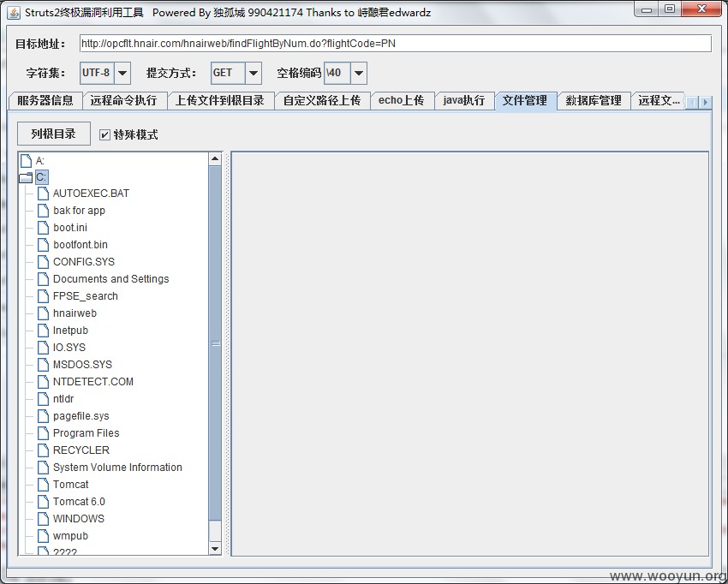Select the Tomcat folder entry
This screenshot has width=728, height=584.
point(70,485)
